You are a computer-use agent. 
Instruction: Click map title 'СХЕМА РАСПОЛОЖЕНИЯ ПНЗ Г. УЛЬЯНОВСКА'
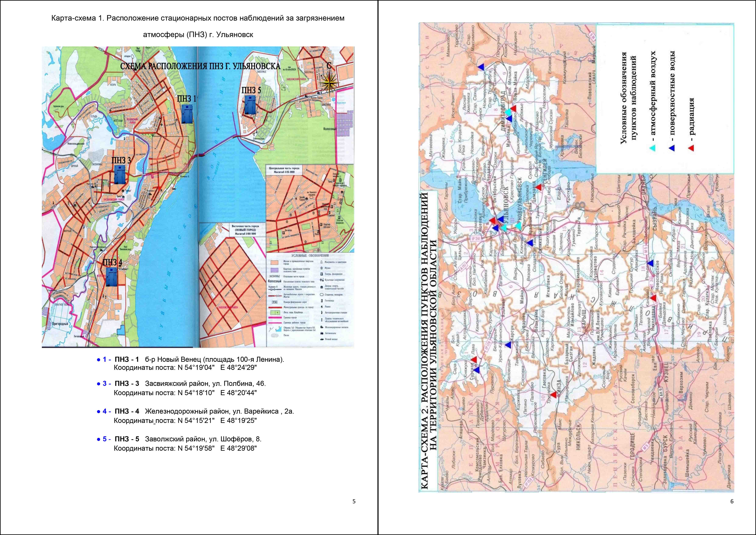click(200, 66)
